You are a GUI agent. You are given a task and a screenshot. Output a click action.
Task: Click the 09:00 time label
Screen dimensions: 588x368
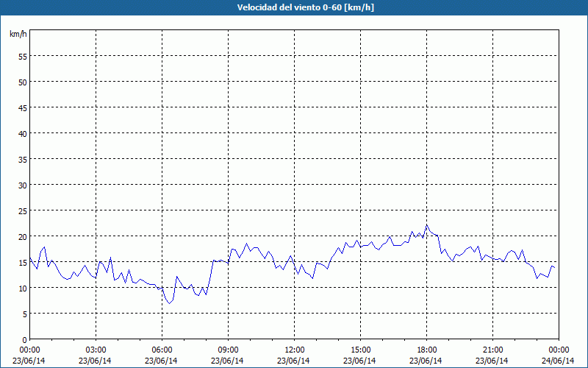coord(228,350)
